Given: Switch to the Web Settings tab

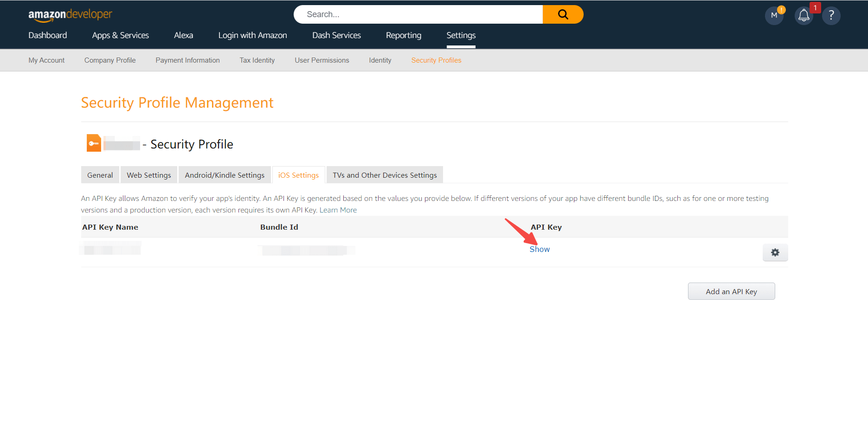Looking at the screenshot, I should pyautogui.click(x=149, y=175).
